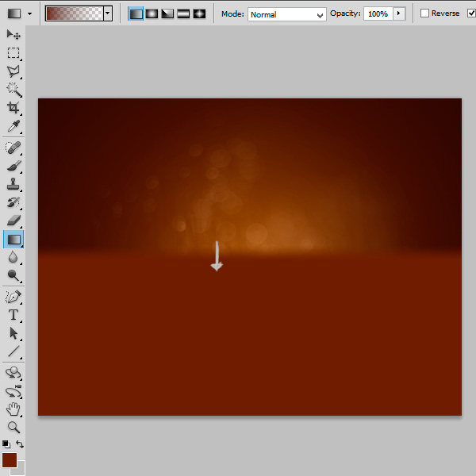This screenshot has height=476, width=476.
Task: Choose Angle Gradient style
Action: click(x=167, y=13)
